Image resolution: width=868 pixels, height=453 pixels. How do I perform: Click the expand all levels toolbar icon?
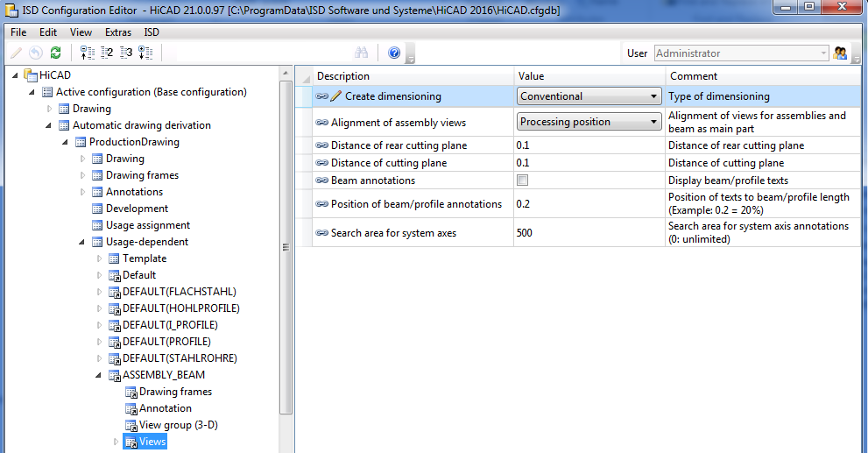[145, 53]
